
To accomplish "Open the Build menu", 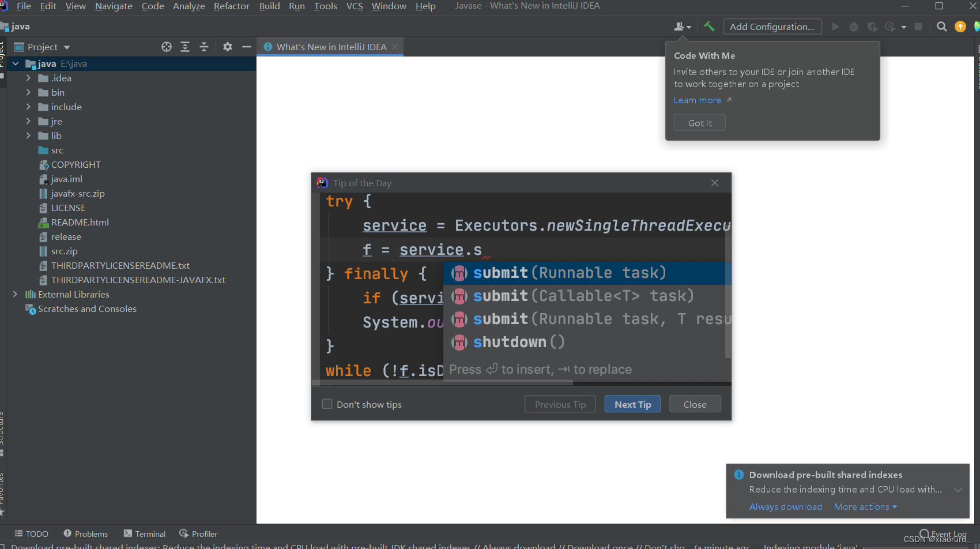I will tap(269, 6).
